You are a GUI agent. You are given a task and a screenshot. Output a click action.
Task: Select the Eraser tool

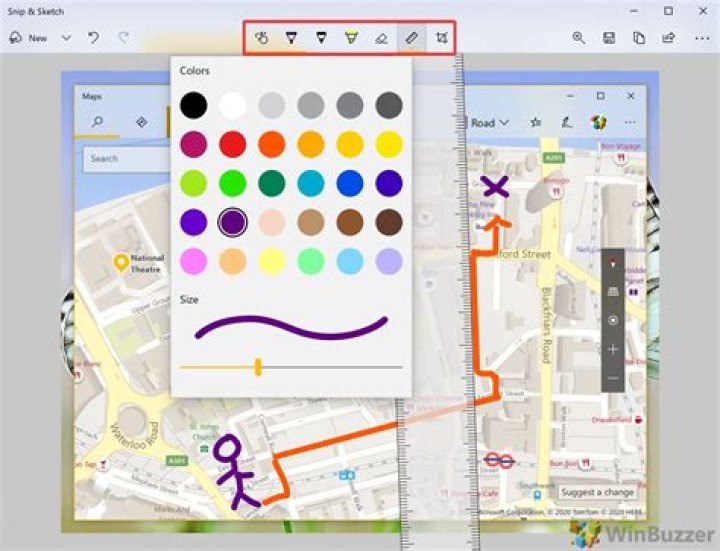click(x=382, y=39)
